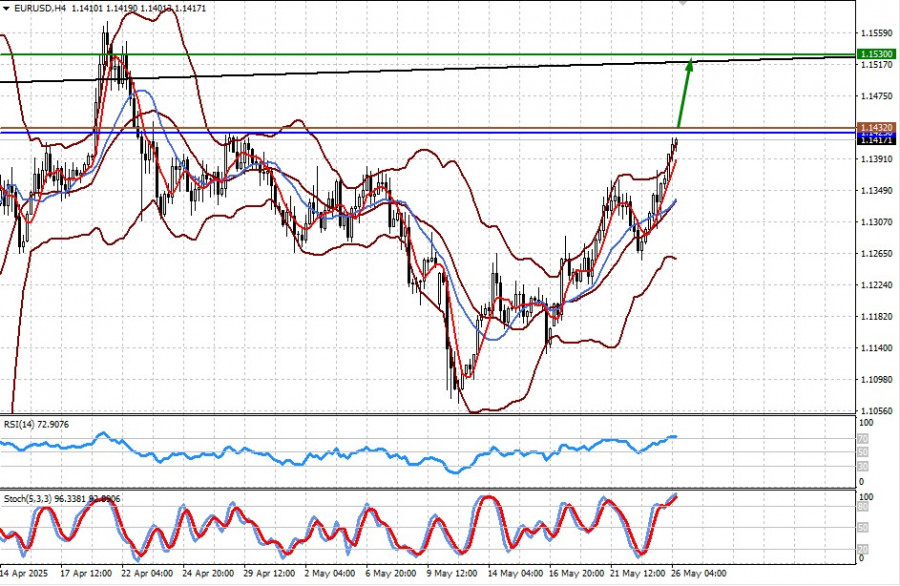Click the gray chart shift triangle marker

684,4
